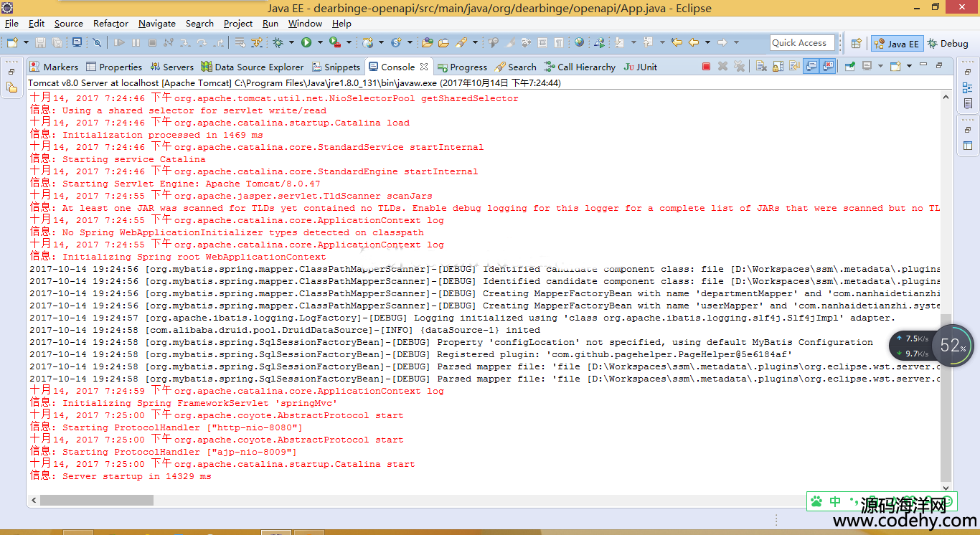
Task: Click the Step Over icon
Action: point(202,42)
